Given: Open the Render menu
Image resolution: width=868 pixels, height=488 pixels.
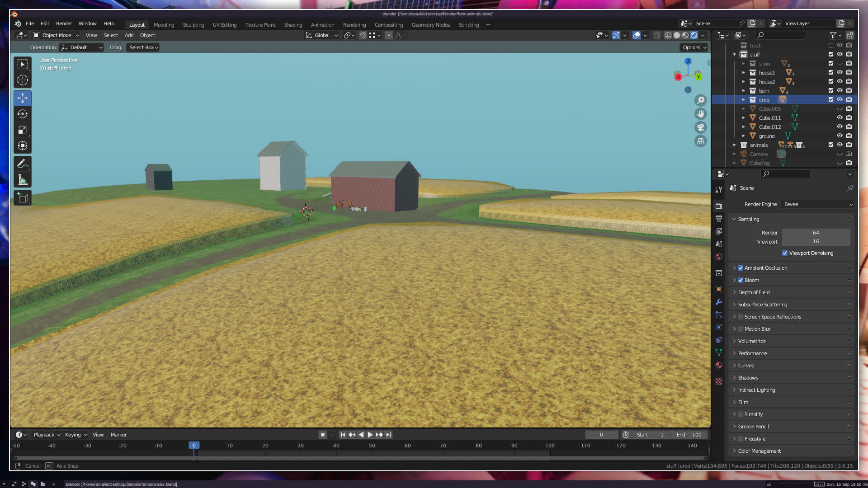Looking at the screenshot, I should click(64, 23).
